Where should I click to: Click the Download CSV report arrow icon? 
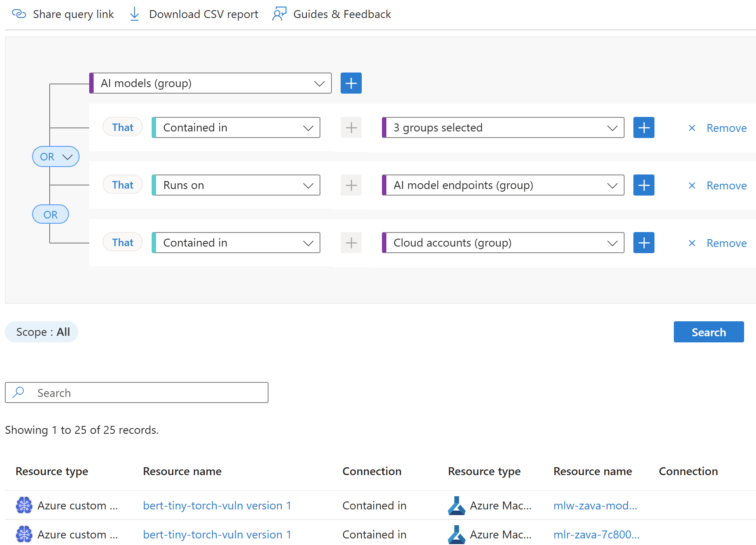[x=134, y=14]
